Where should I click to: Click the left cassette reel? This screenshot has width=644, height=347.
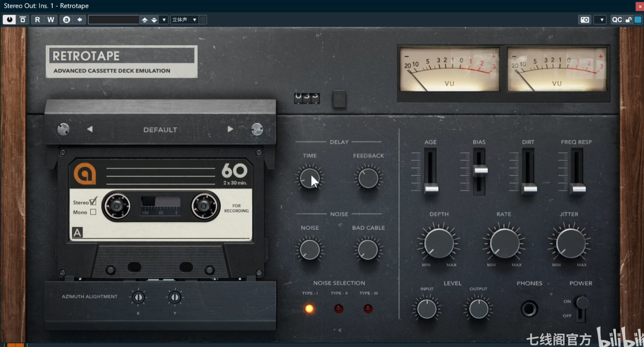pos(117,206)
